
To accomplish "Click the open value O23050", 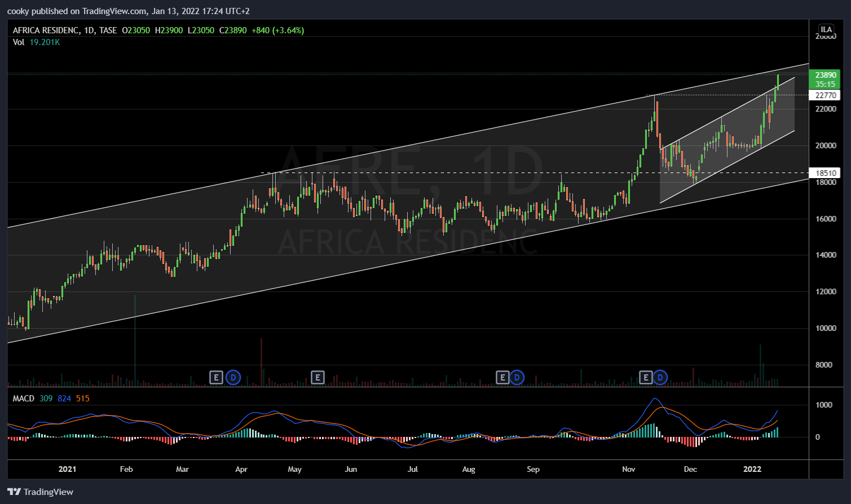I will 136,30.
